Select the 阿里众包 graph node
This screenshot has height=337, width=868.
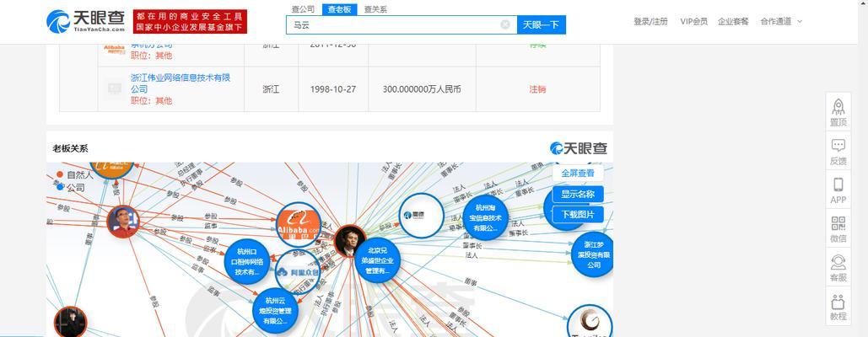[x=298, y=271]
